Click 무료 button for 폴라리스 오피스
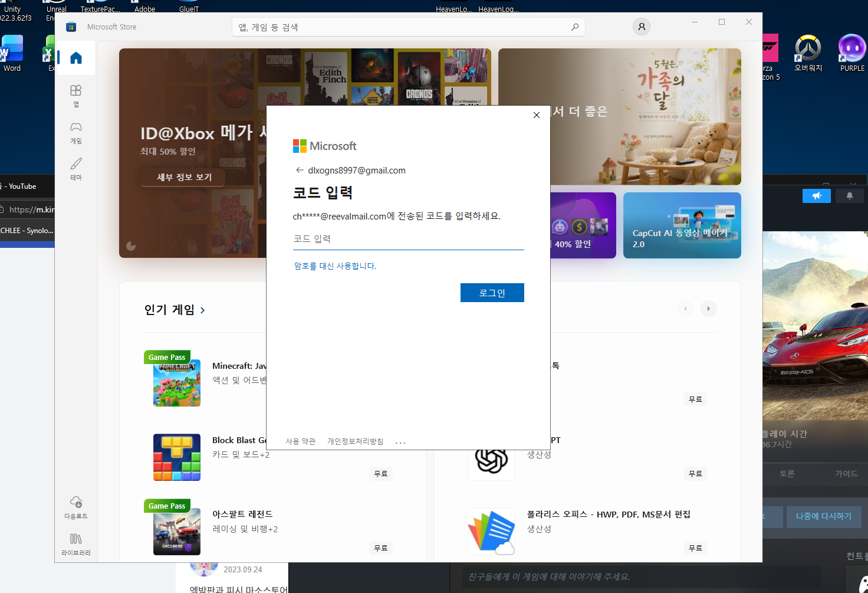868x593 pixels. 696,548
